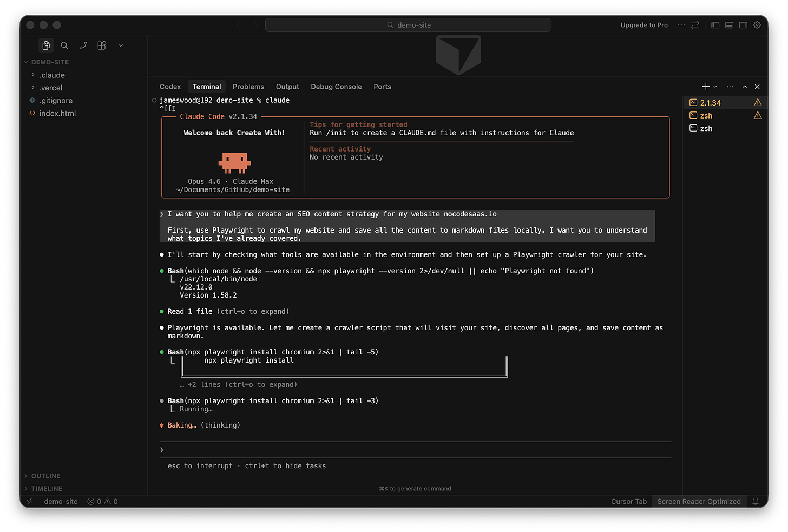Screen dimensions: 788x532
Task: Click the Claude Code orange mascot icon
Action: (x=234, y=162)
